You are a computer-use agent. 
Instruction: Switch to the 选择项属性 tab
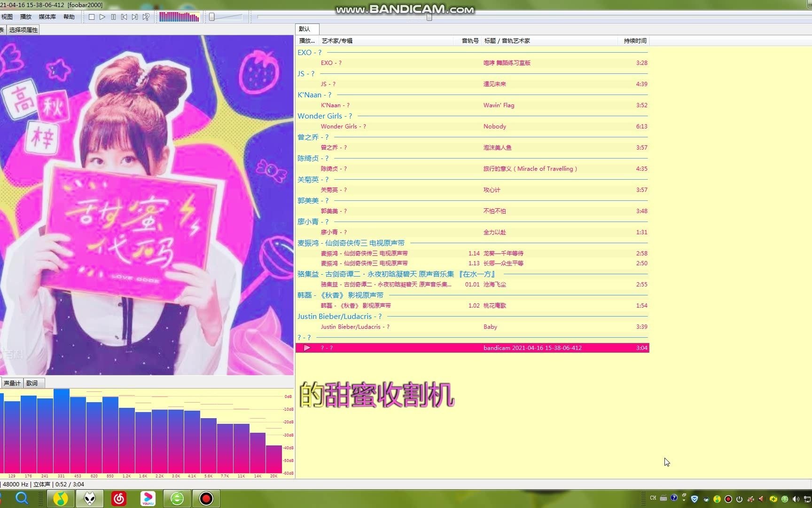pos(23,30)
